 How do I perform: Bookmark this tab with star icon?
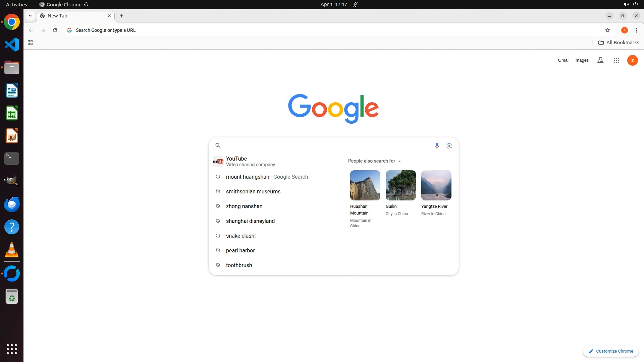pos(607,30)
